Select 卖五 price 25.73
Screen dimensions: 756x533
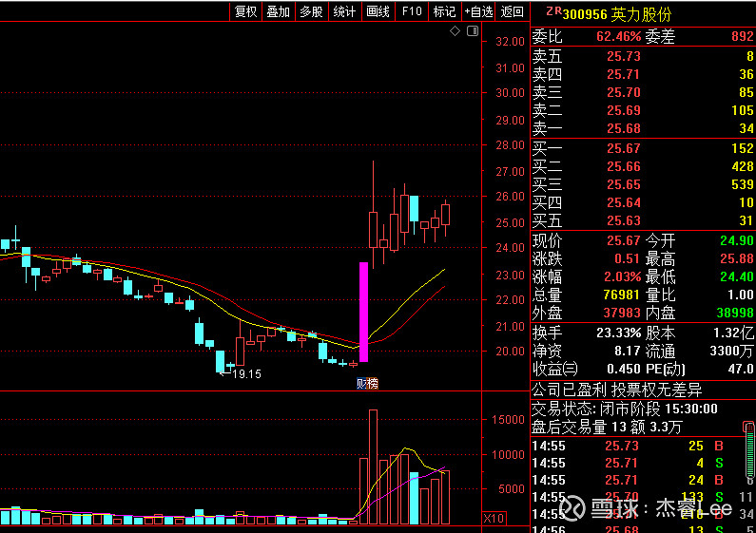tap(624, 56)
